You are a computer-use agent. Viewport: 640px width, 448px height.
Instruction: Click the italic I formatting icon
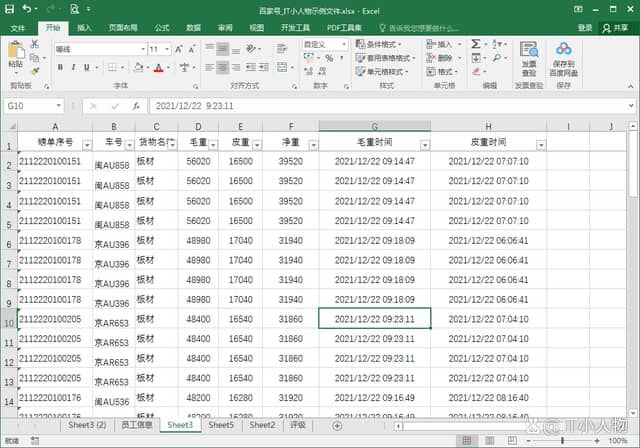click(74, 67)
